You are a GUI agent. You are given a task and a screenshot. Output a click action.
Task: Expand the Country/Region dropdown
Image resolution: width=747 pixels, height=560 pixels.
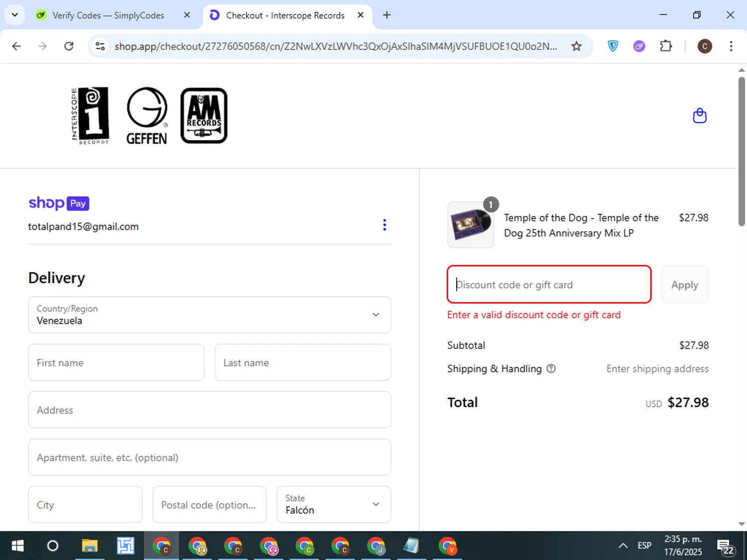pos(210,315)
